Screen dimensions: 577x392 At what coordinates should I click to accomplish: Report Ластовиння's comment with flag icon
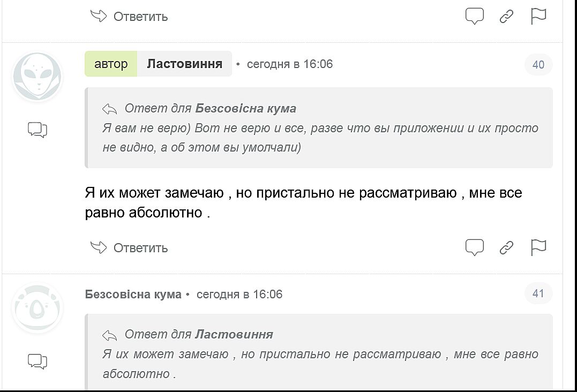(538, 247)
